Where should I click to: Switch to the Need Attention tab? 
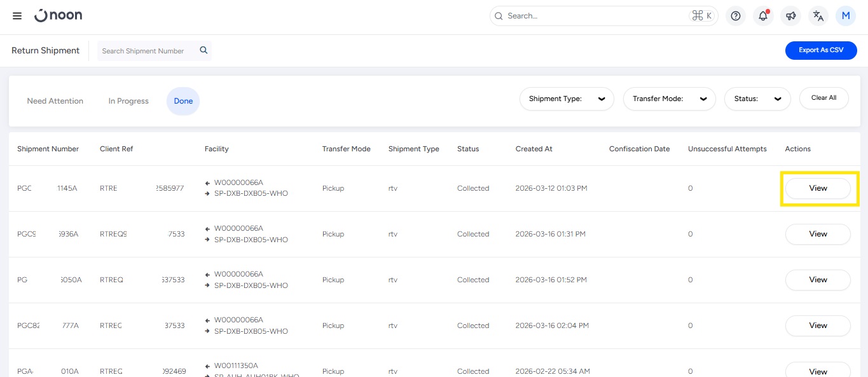click(x=55, y=101)
